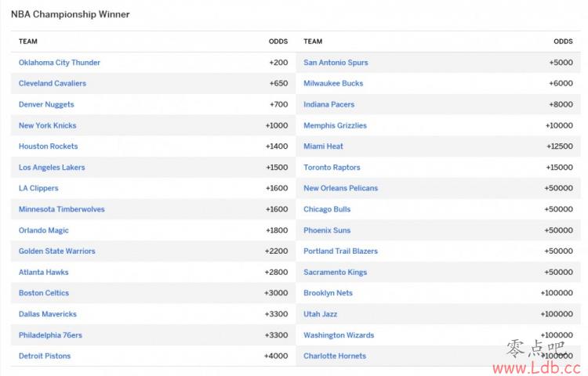Viewport: 588px width, 376px height.
Task: Select the +5000 odds for Spurs
Action: [x=561, y=63]
